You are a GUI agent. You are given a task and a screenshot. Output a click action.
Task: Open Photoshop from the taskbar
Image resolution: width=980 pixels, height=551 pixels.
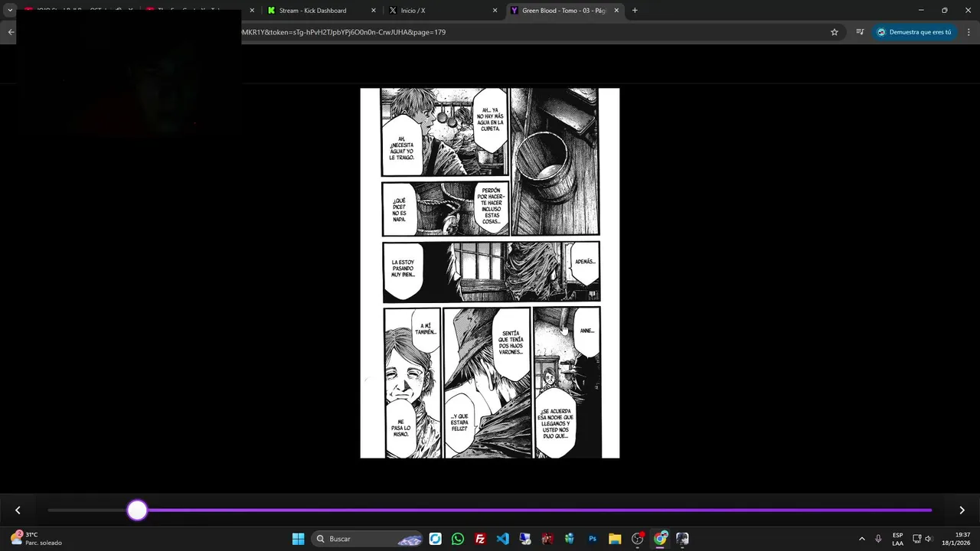[x=593, y=539]
